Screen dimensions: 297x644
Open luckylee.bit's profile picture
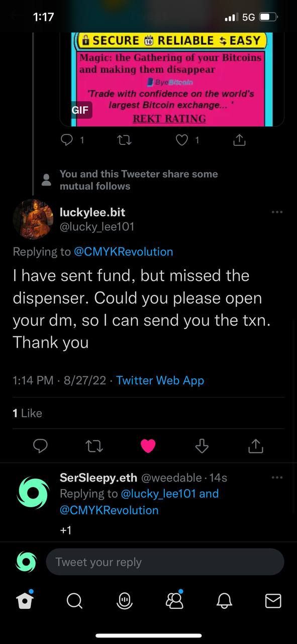point(33,219)
